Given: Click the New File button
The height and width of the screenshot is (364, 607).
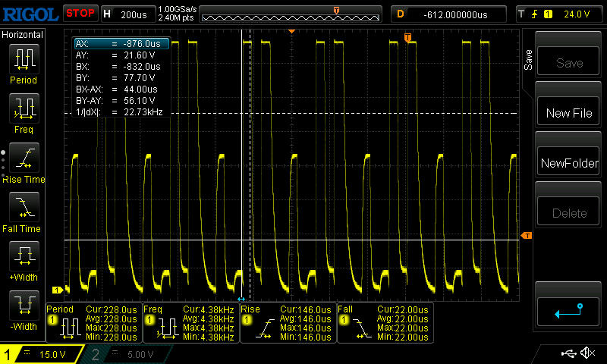Looking at the screenshot, I should (x=568, y=113).
